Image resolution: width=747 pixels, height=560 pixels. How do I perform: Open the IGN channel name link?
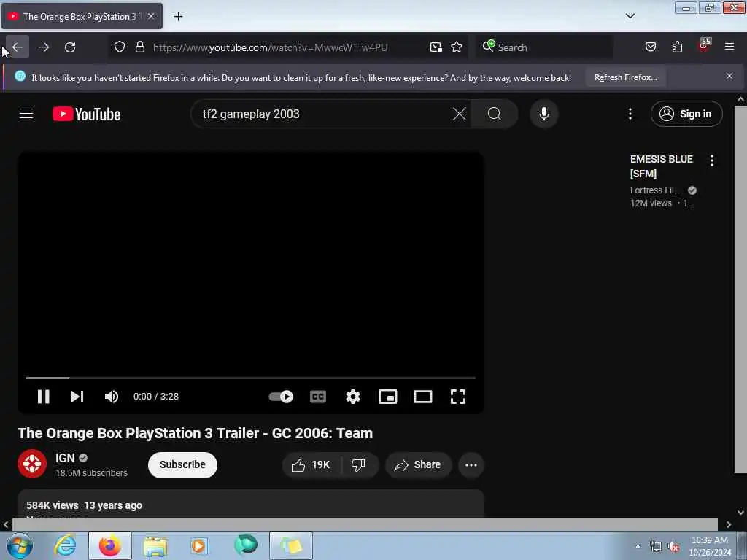[65, 458]
